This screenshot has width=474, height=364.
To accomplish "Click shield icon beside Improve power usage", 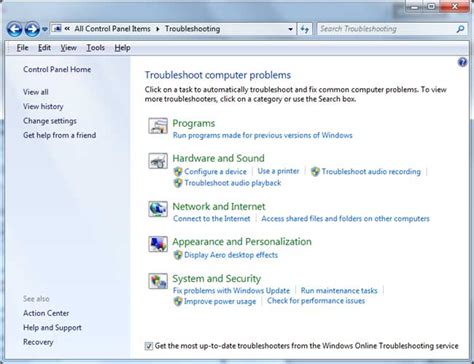I will [x=178, y=301].
